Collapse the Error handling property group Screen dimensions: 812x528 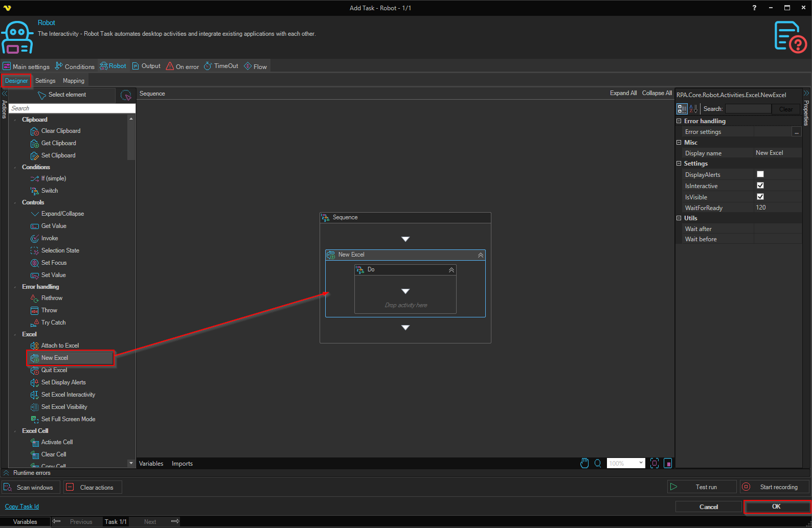(679, 121)
